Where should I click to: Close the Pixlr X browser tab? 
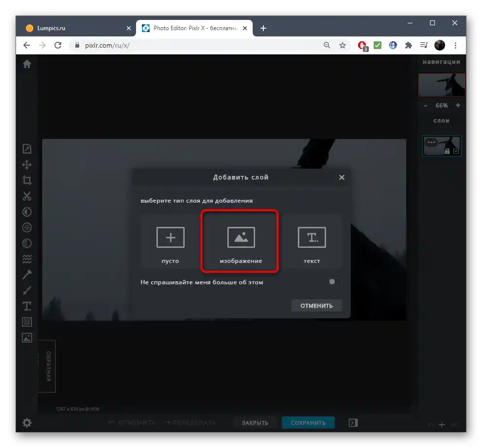pos(245,28)
